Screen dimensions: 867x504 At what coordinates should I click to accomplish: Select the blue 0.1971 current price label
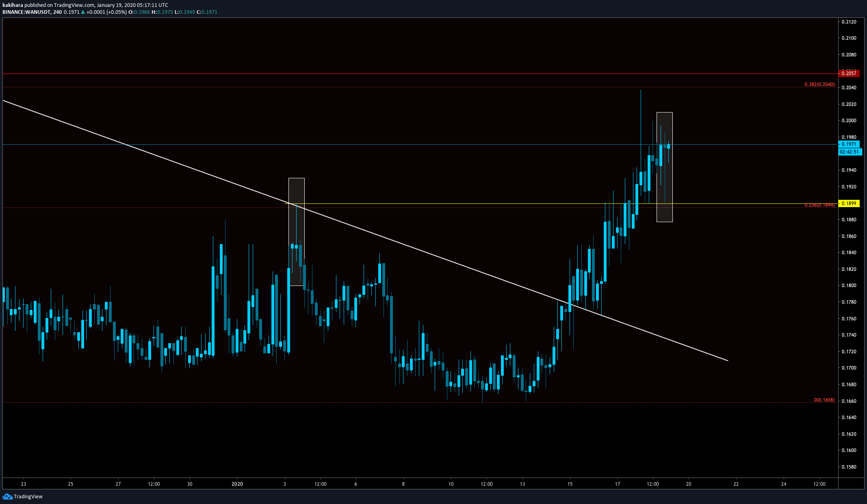pos(849,144)
